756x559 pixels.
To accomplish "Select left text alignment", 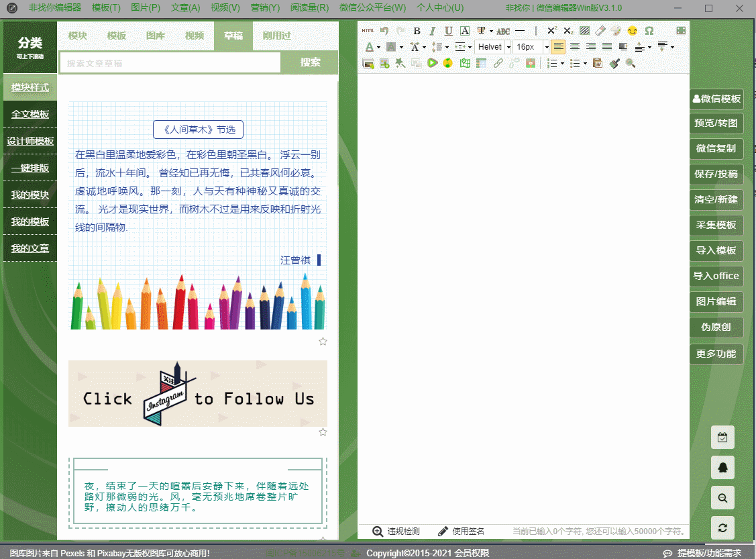I will tap(558, 47).
